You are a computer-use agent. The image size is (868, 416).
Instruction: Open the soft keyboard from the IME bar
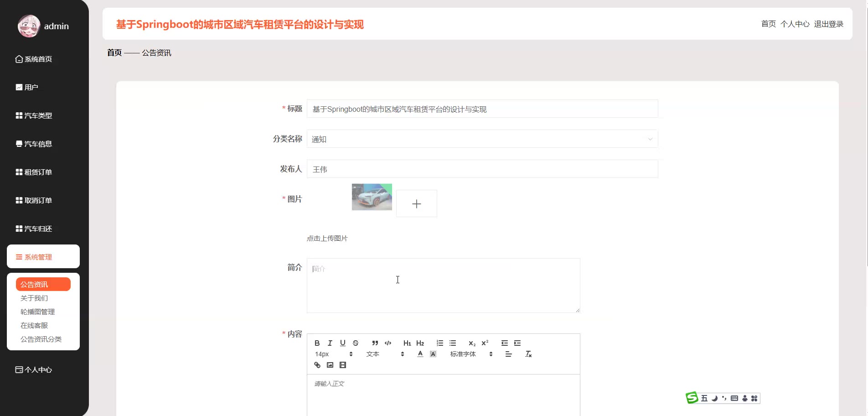click(x=734, y=398)
